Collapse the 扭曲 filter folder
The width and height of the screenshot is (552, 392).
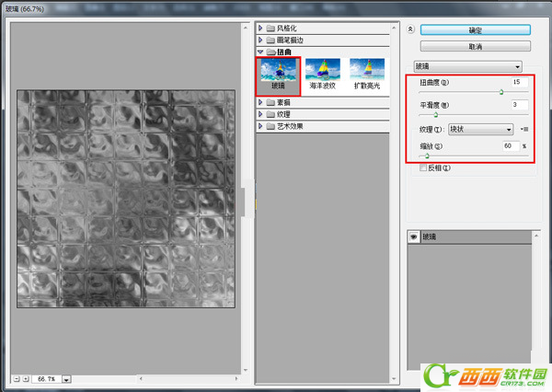260,52
